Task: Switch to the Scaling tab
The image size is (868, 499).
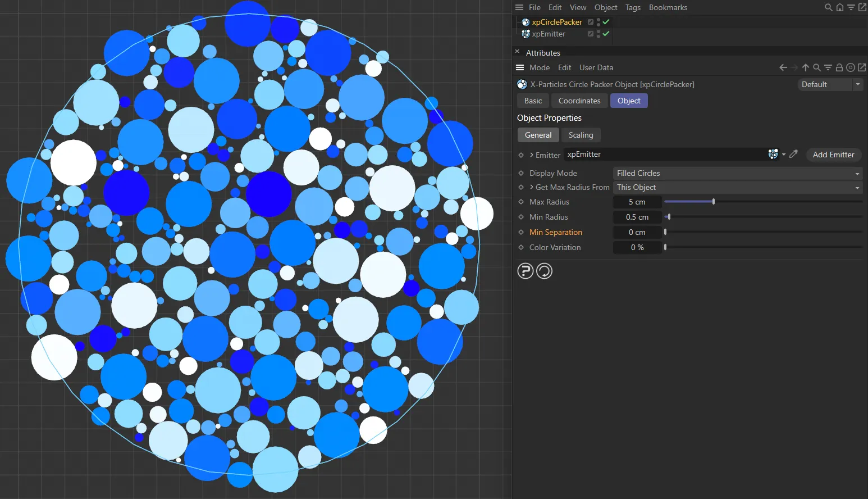Action: tap(581, 135)
